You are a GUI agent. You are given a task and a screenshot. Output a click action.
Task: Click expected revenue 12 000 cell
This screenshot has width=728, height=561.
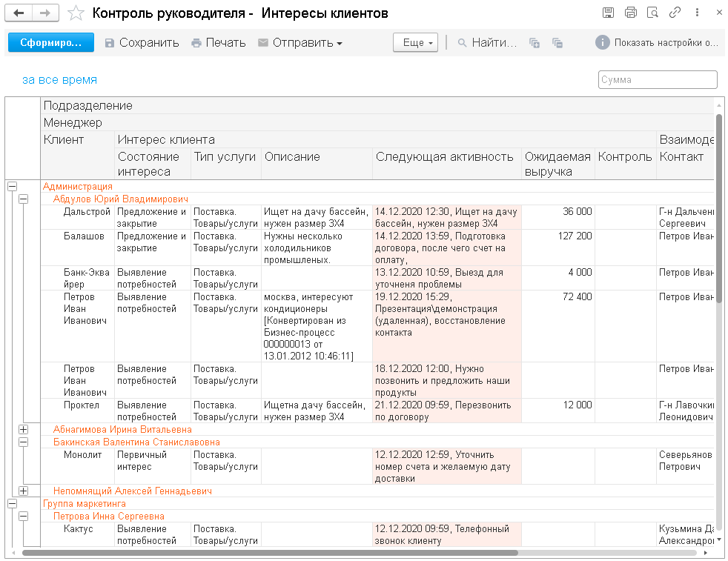(558, 411)
